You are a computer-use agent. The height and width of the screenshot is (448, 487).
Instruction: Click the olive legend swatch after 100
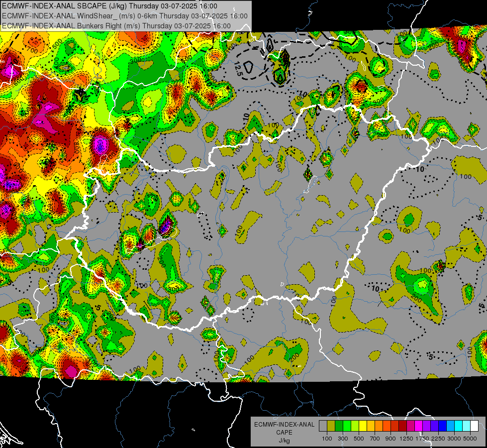point(331,426)
